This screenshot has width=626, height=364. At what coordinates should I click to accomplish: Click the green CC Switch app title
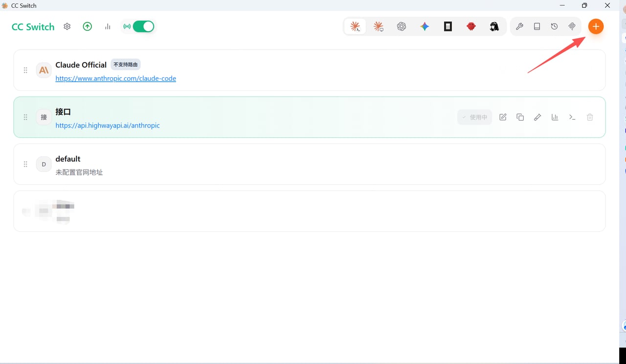pyautogui.click(x=33, y=27)
